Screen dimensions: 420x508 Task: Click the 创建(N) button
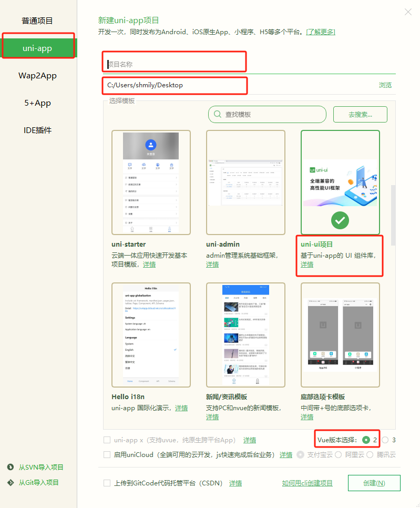click(x=374, y=483)
